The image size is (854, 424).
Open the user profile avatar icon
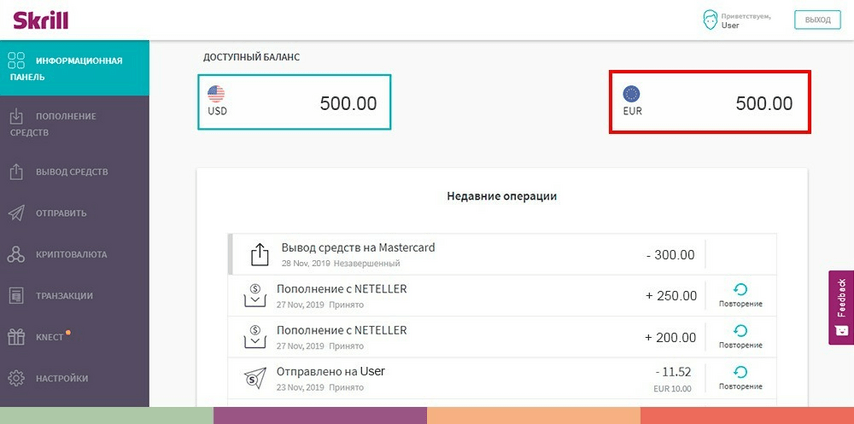point(710,20)
